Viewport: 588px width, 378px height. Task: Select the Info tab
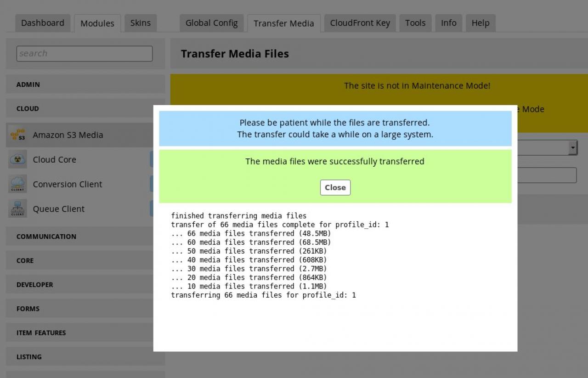(448, 23)
